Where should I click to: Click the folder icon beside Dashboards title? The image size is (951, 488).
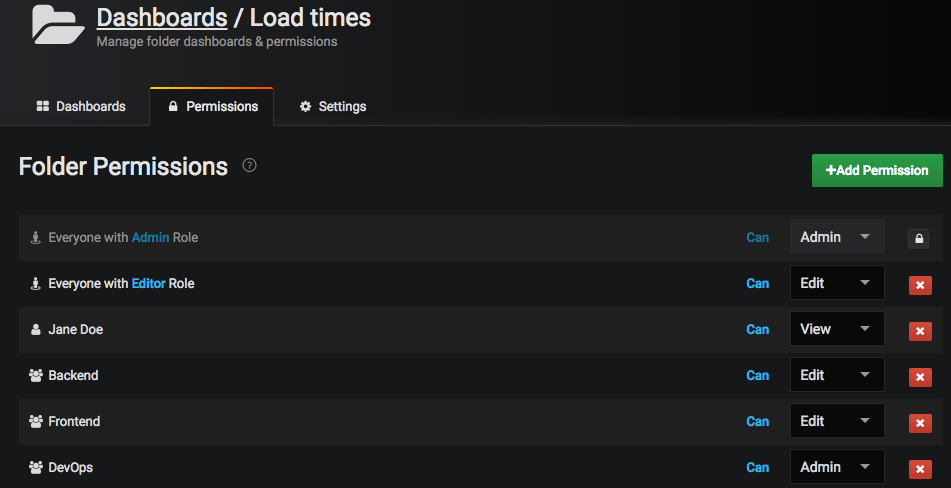click(x=58, y=24)
